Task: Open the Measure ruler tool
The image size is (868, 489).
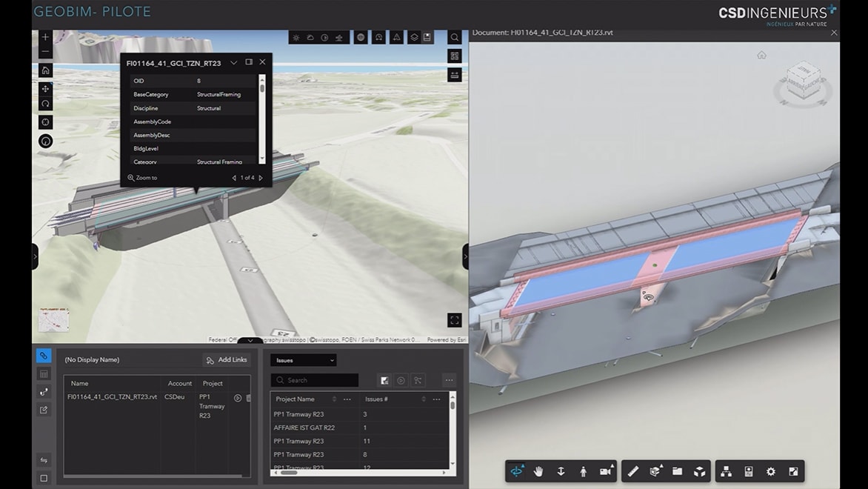Action: point(632,471)
